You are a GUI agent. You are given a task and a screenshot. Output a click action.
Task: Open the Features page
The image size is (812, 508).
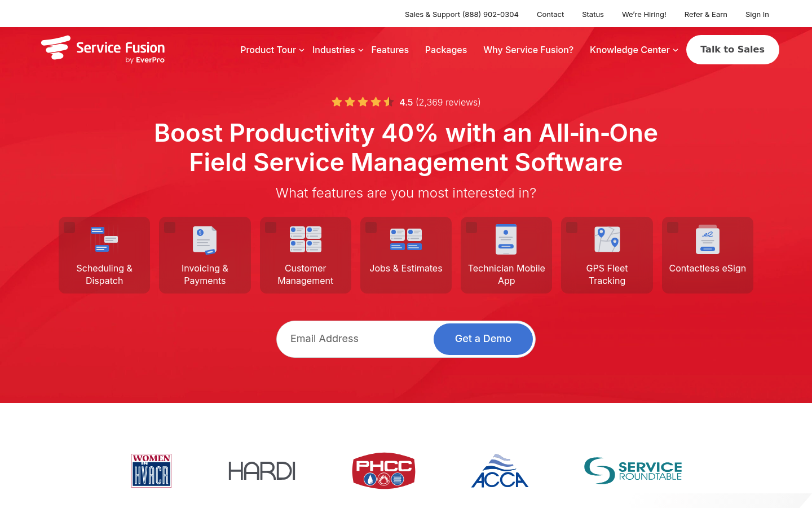click(x=390, y=50)
